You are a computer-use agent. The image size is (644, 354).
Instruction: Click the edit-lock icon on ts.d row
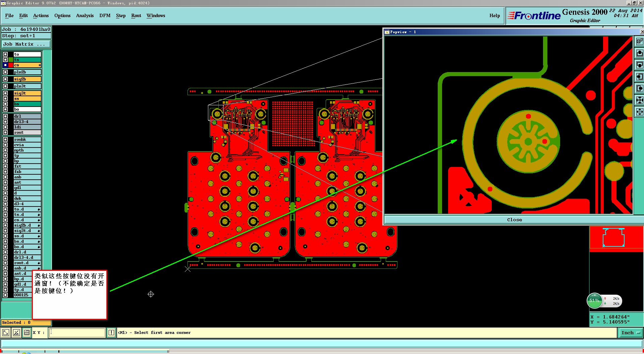tap(39, 215)
